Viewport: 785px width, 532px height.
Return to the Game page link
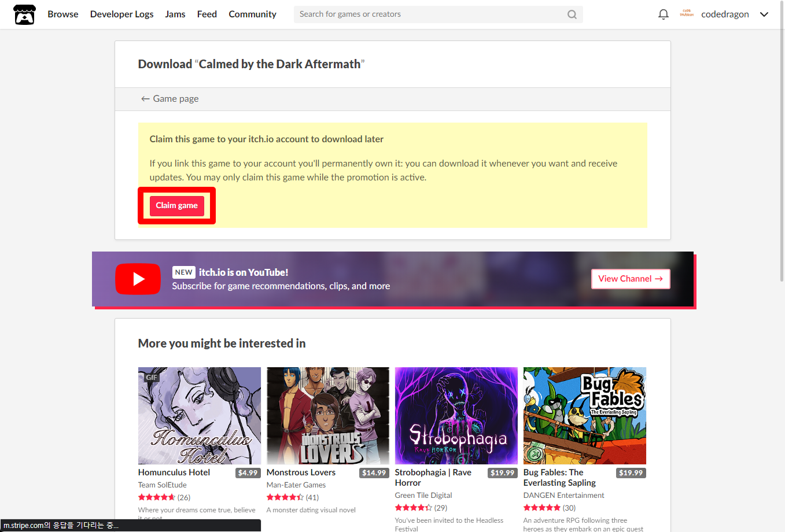(x=169, y=99)
